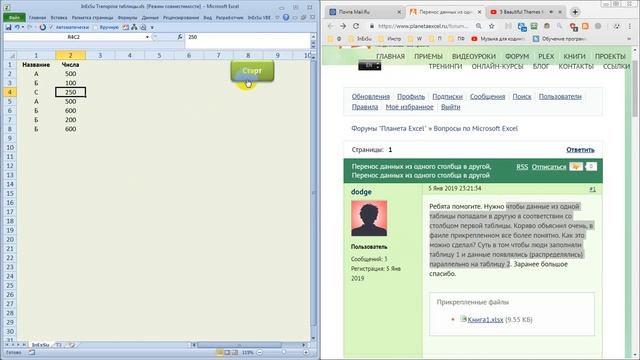The width and height of the screenshot is (640, 360).
Task: Select the Название header cell
Action: pos(36,64)
